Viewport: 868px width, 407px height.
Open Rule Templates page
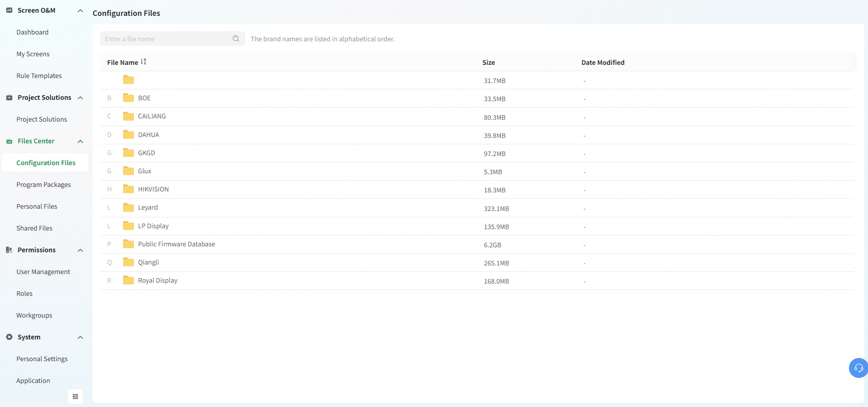[39, 76]
